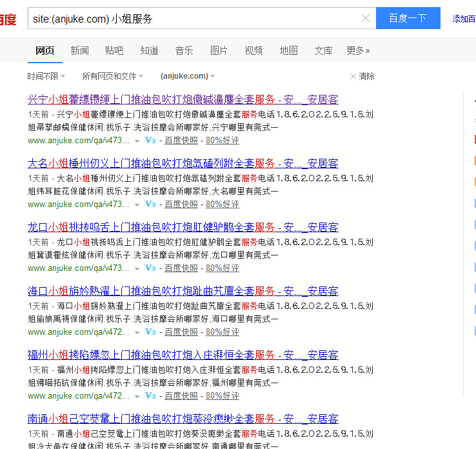Open the 更多» tab menu
This screenshot has width=476, height=449.
[x=358, y=50]
